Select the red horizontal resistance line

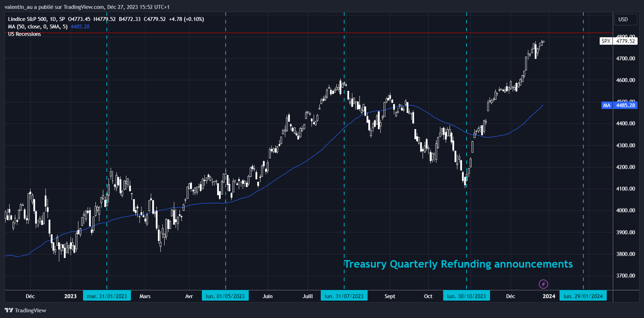point(302,33)
